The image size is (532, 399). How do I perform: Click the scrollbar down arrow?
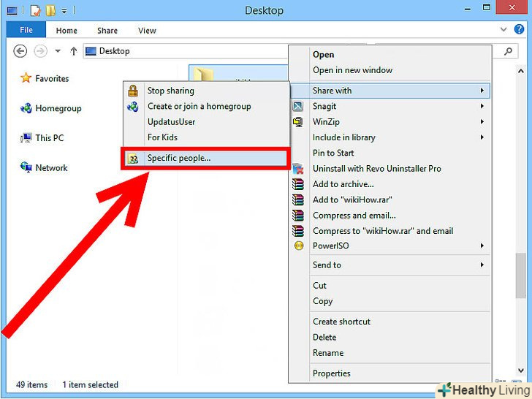pos(520,370)
